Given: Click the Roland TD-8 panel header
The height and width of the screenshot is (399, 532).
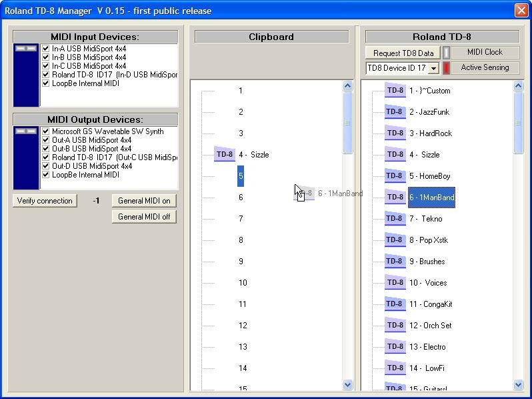Looking at the screenshot, I should point(442,37).
